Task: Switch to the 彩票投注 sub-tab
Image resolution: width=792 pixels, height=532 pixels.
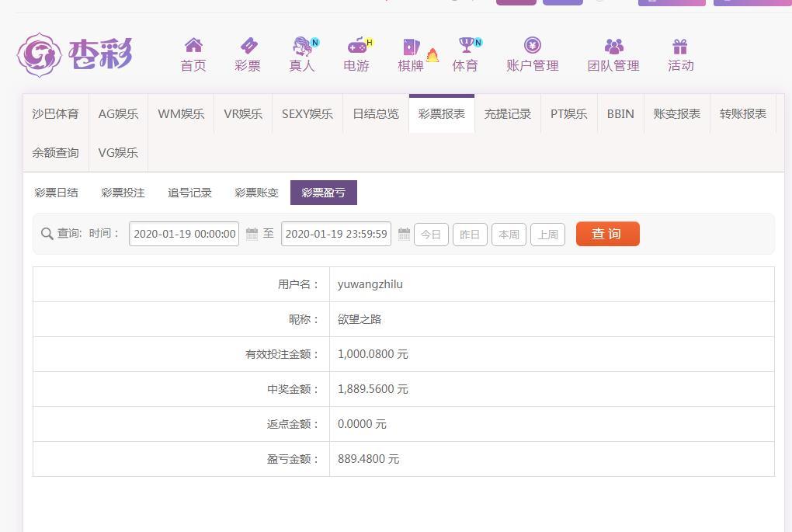Action: click(x=123, y=193)
